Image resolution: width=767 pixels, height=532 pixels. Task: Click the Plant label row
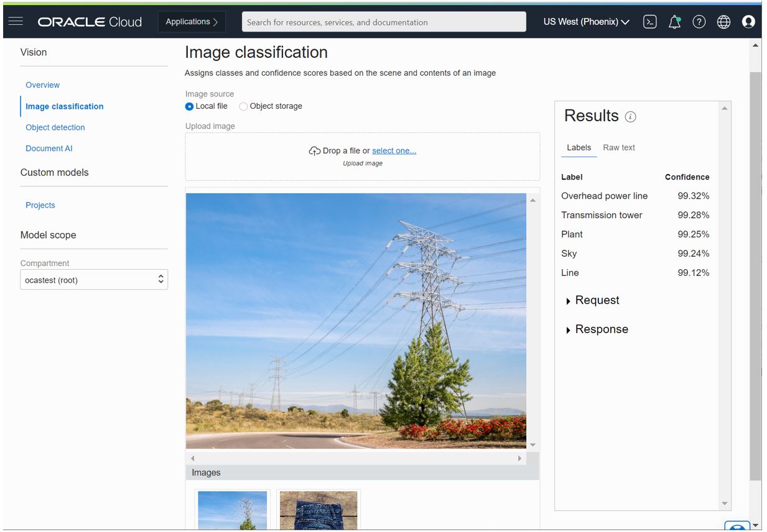tap(635, 234)
